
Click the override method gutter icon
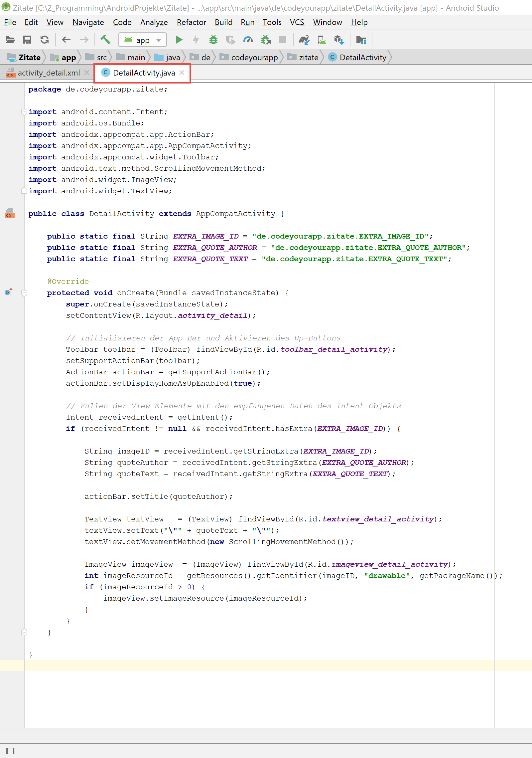[x=9, y=292]
